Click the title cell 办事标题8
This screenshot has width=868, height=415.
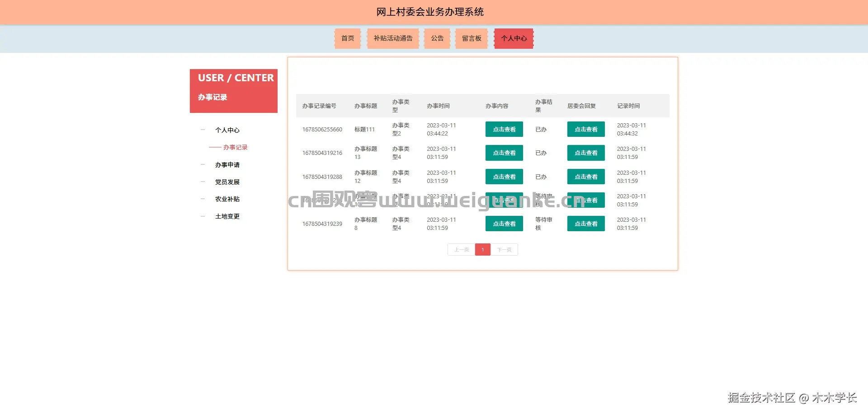pyautogui.click(x=366, y=224)
